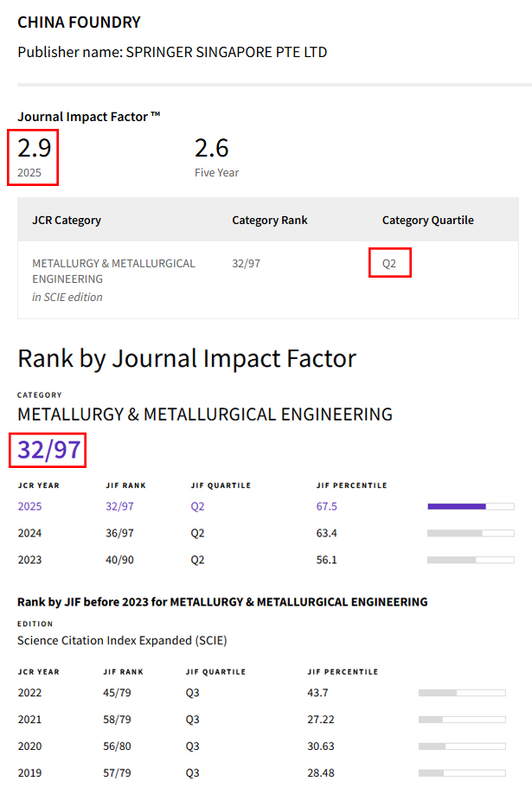Click the 32/97 Category Rank table cell
532x801 pixels.
pyautogui.click(x=247, y=264)
